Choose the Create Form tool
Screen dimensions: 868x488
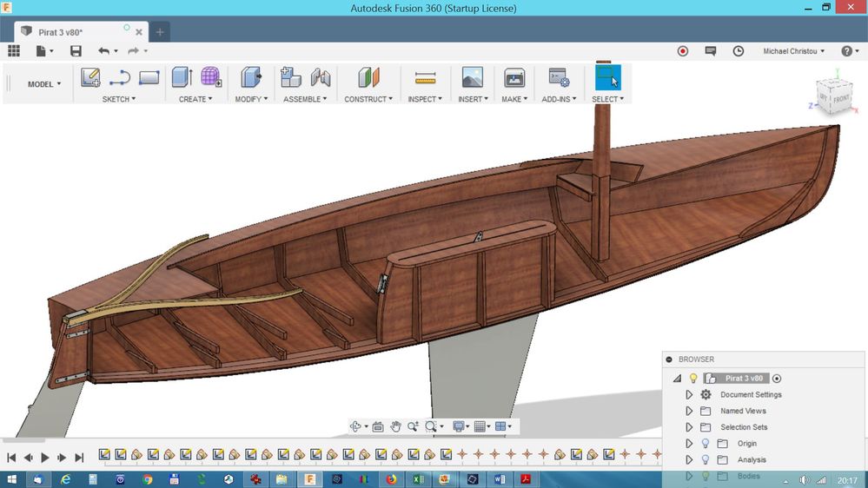211,77
